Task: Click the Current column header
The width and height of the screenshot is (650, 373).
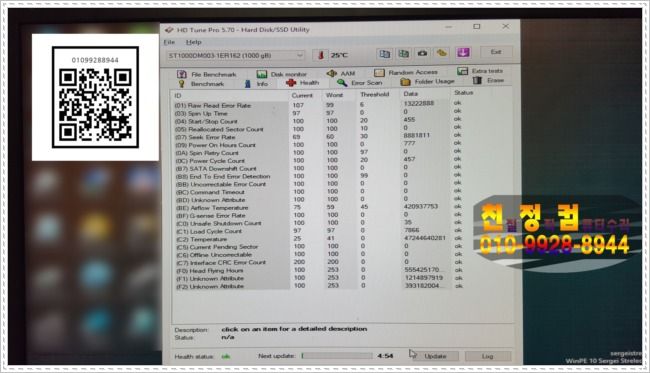Action: coord(302,95)
